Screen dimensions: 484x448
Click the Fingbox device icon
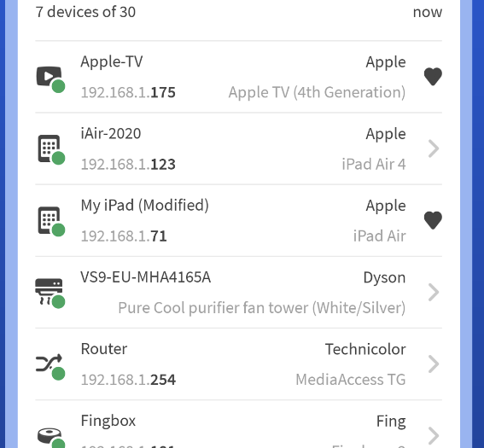coord(51,438)
